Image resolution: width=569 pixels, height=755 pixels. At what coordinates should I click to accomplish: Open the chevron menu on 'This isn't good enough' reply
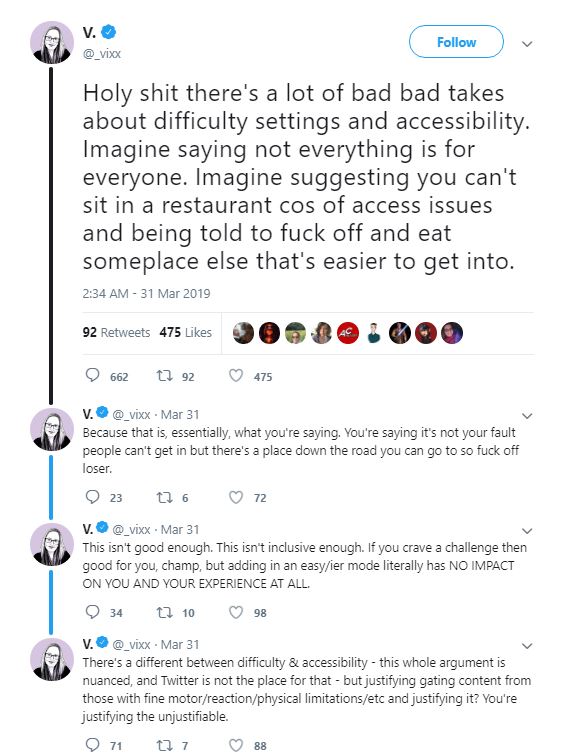(x=527, y=531)
